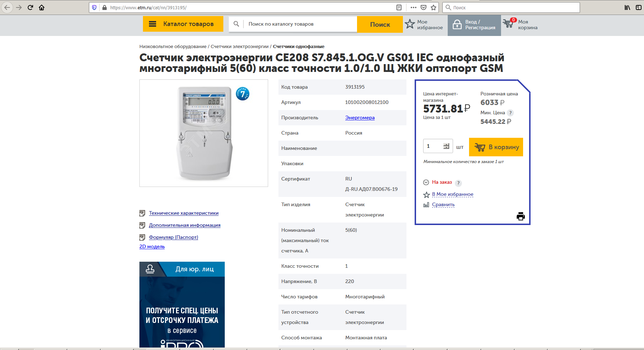Open the shopping cart icon in header
644x350 pixels.
[x=508, y=23]
